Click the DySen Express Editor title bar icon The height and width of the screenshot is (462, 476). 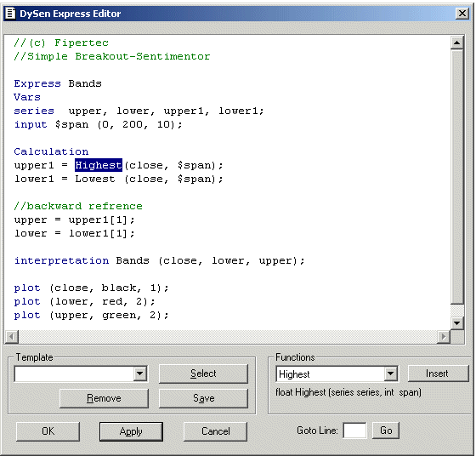10,14
